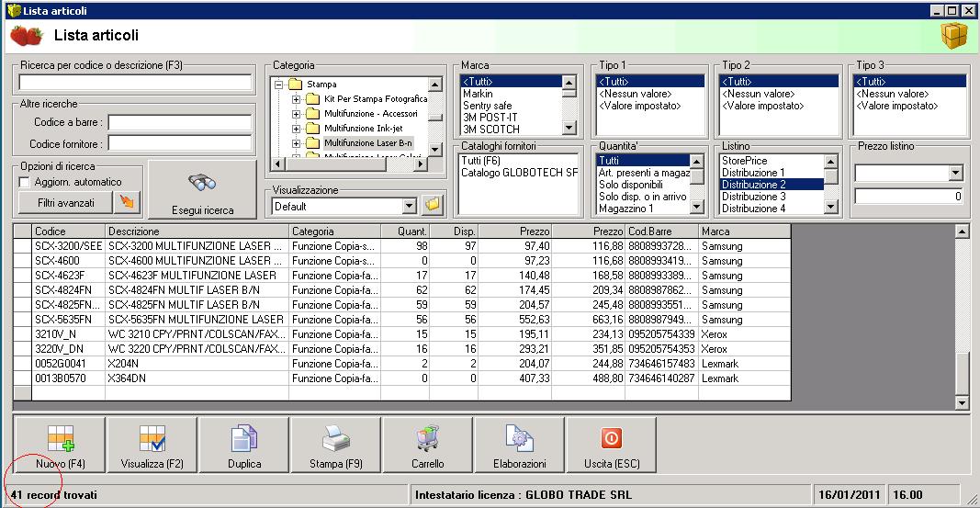Open the Carrello shopping cart
Screen dimensions: 980x508
click(427, 445)
